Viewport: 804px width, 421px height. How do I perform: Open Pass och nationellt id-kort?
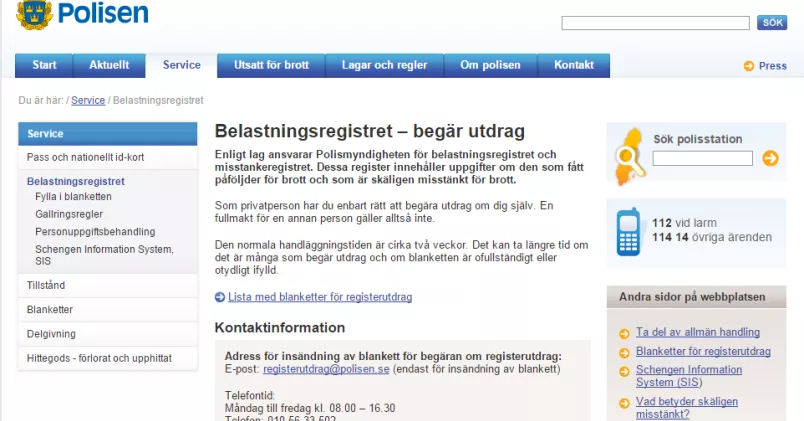click(108, 157)
